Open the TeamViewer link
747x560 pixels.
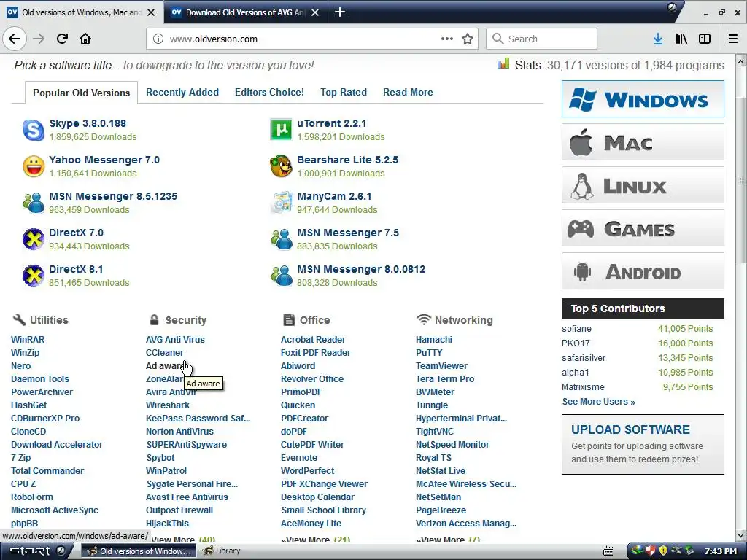click(441, 366)
